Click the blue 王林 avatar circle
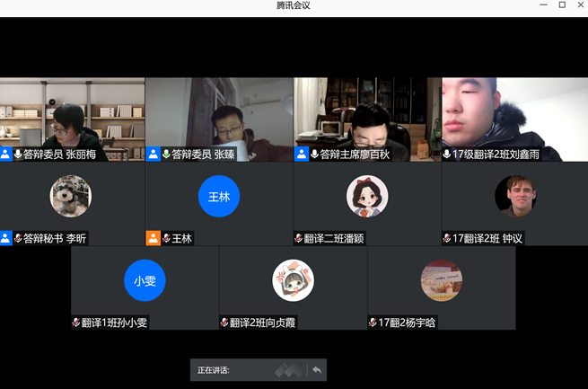The image size is (588, 389). click(x=219, y=196)
